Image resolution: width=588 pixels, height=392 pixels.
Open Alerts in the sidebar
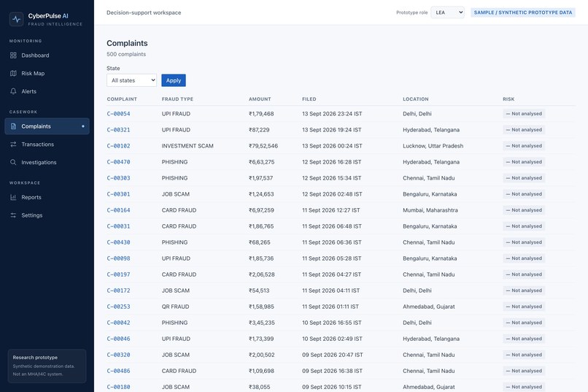(47, 91)
